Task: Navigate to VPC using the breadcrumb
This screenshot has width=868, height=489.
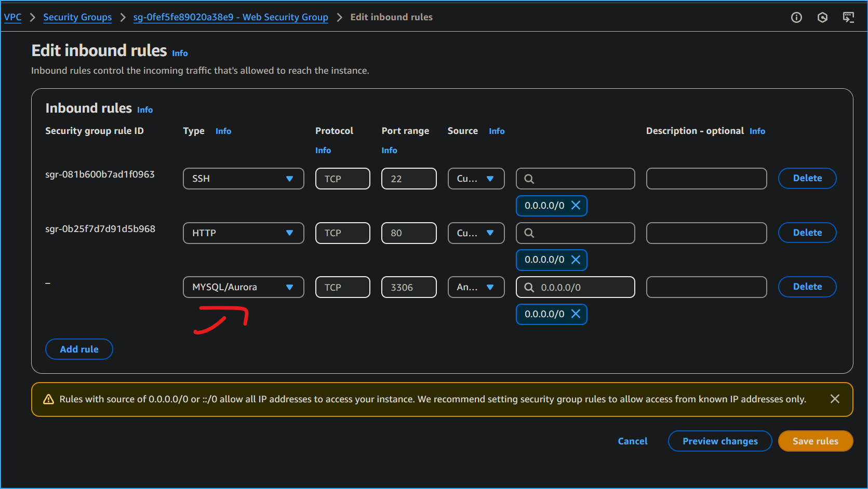Action: click(12, 17)
